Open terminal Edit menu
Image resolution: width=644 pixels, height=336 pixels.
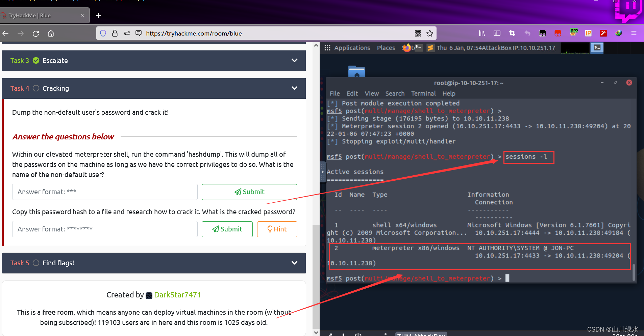click(352, 93)
